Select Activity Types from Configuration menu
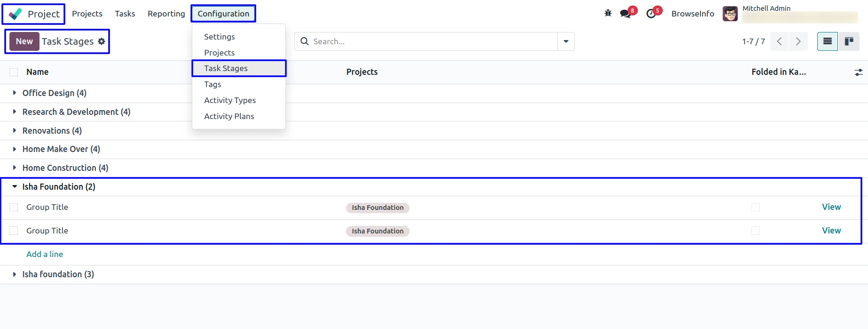Image resolution: width=868 pixels, height=329 pixels. 230,100
